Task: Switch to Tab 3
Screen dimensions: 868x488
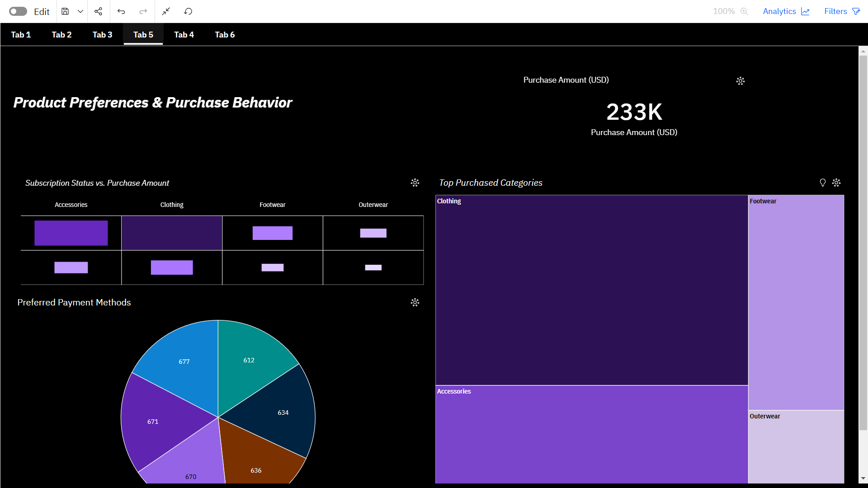Action: [102, 35]
